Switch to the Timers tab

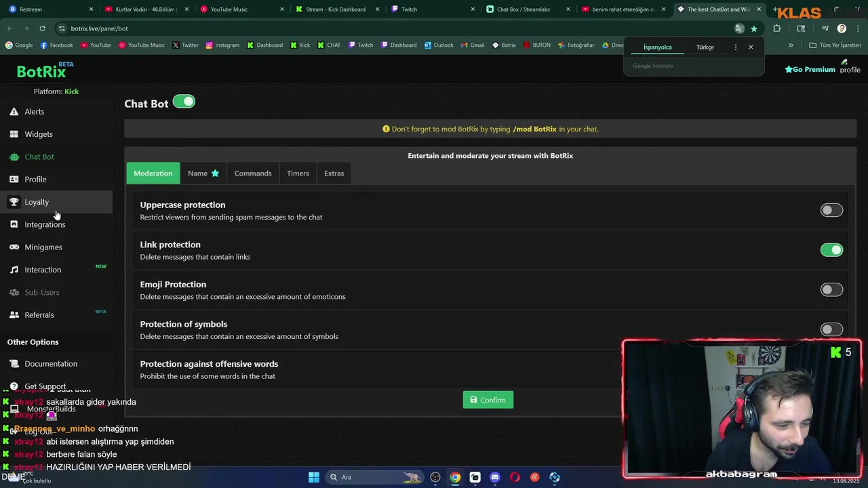[298, 174]
